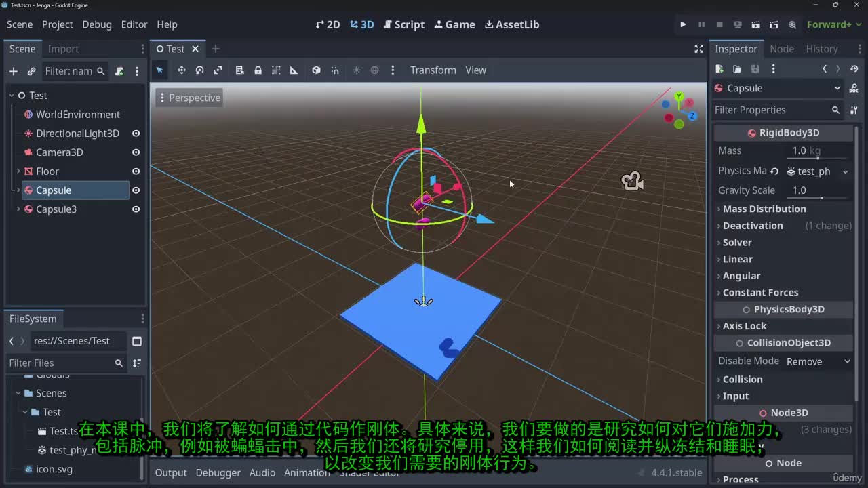Hide the Floor node

click(x=136, y=171)
